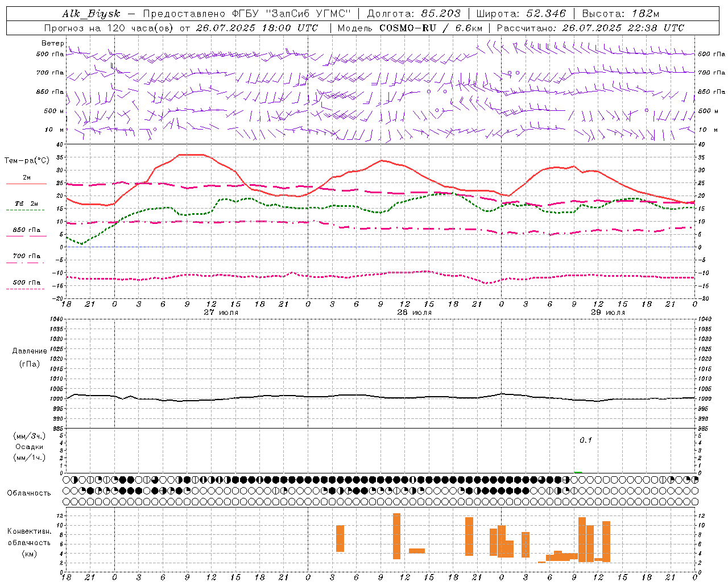Click the 'Давление' pressure panel label
728x582 pixels.
[x=30, y=351]
